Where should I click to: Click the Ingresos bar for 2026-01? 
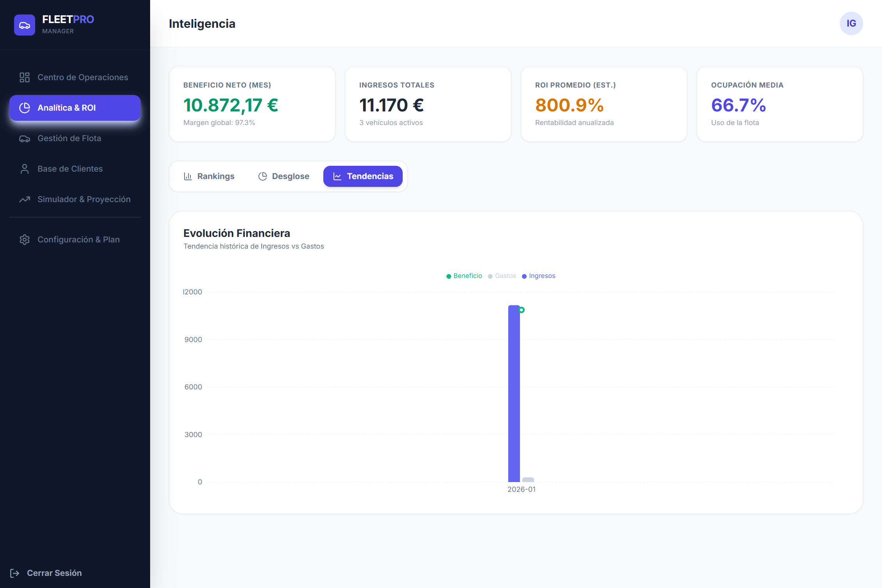tap(513, 391)
